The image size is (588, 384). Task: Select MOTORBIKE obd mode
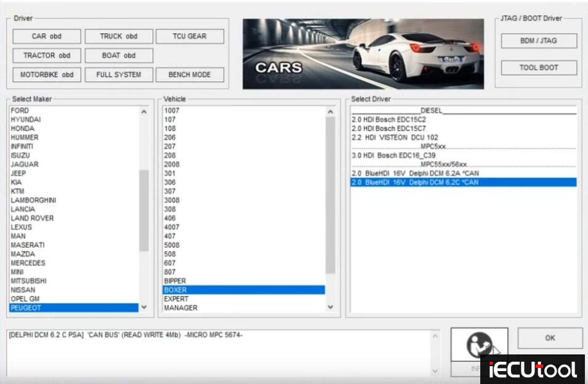point(46,75)
